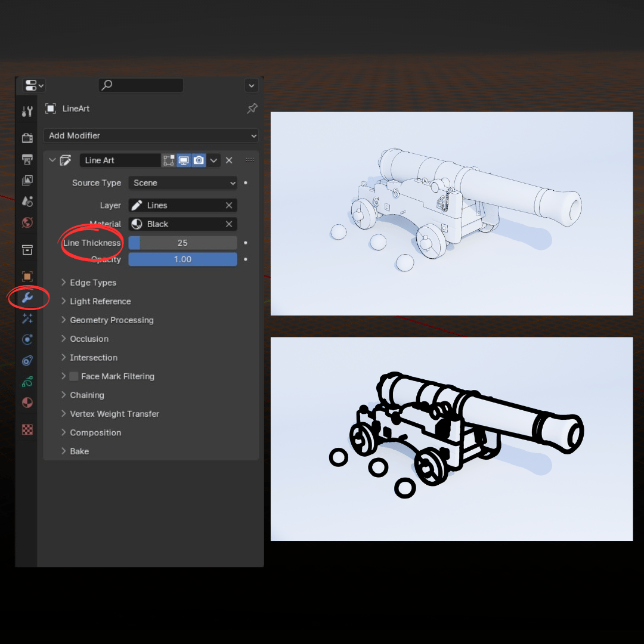Open the Scene properties tab
This screenshot has height=644, width=644.
click(x=27, y=202)
